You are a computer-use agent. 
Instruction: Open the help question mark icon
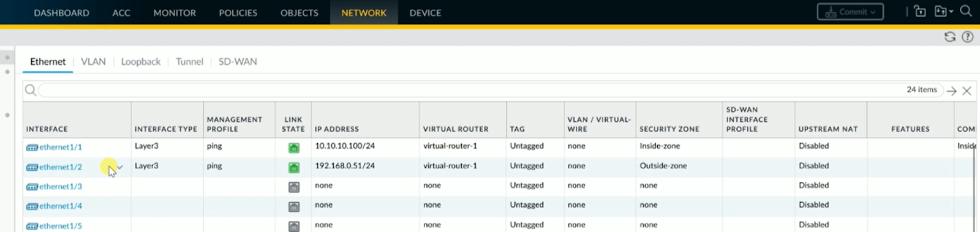tap(968, 37)
